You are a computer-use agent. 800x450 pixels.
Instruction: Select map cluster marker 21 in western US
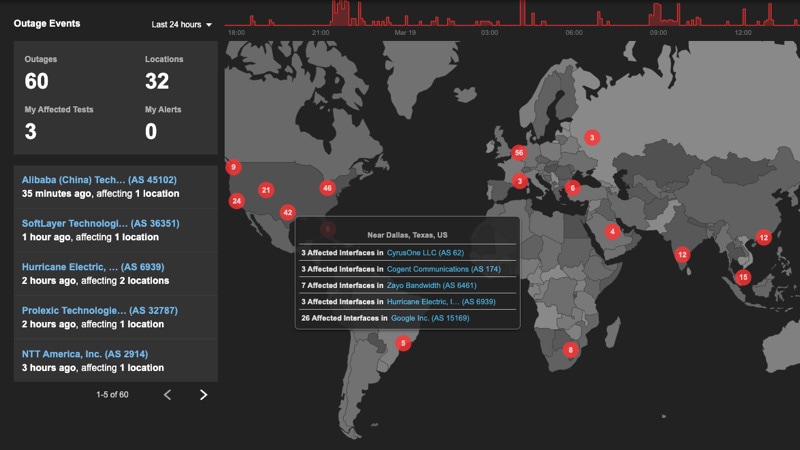tap(266, 190)
